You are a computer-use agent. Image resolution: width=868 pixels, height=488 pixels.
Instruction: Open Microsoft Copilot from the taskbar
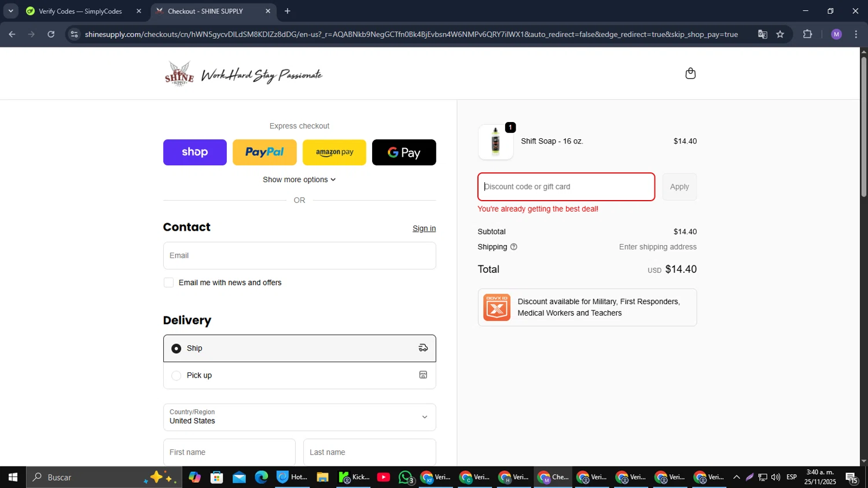point(194,477)
